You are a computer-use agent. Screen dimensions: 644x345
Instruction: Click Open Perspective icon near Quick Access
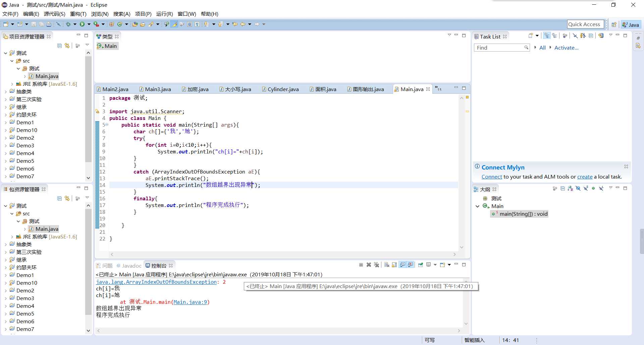pyautogui.click(x=614, y=24)
